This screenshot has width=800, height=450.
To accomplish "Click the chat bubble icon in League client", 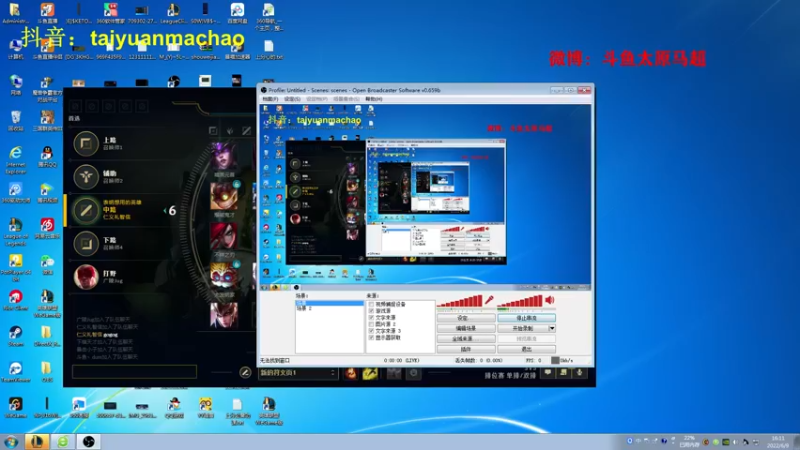I will pyautogui.click(x=547, y=373).
